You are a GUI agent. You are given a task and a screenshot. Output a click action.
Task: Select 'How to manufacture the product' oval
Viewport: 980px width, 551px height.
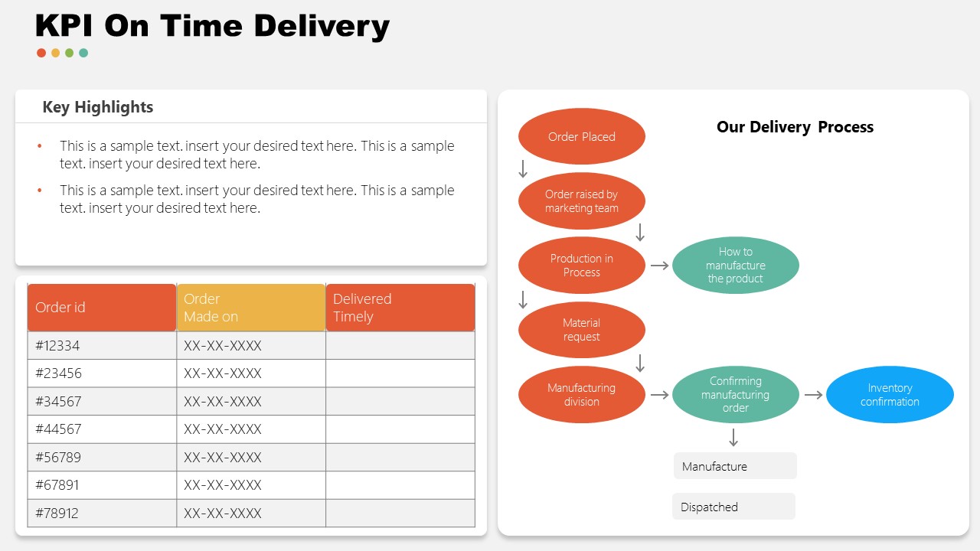coord(736,266)
